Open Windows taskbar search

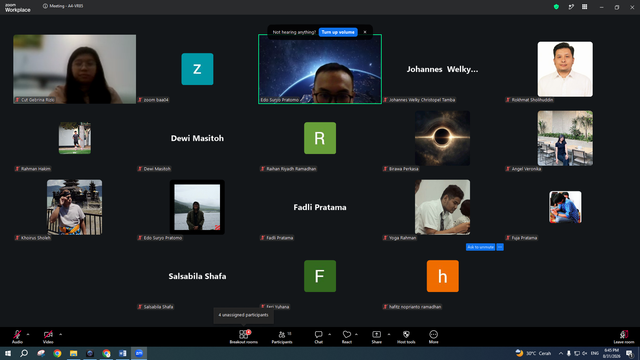tap(24, 353)
